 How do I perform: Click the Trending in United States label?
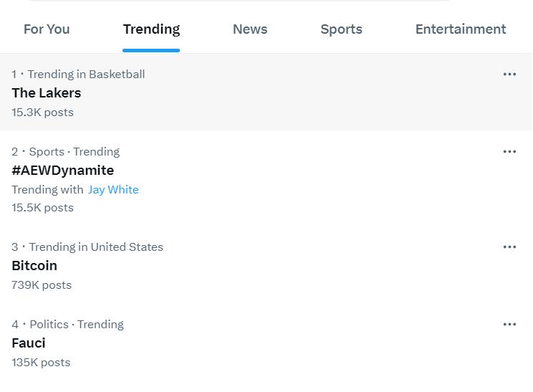96,247
